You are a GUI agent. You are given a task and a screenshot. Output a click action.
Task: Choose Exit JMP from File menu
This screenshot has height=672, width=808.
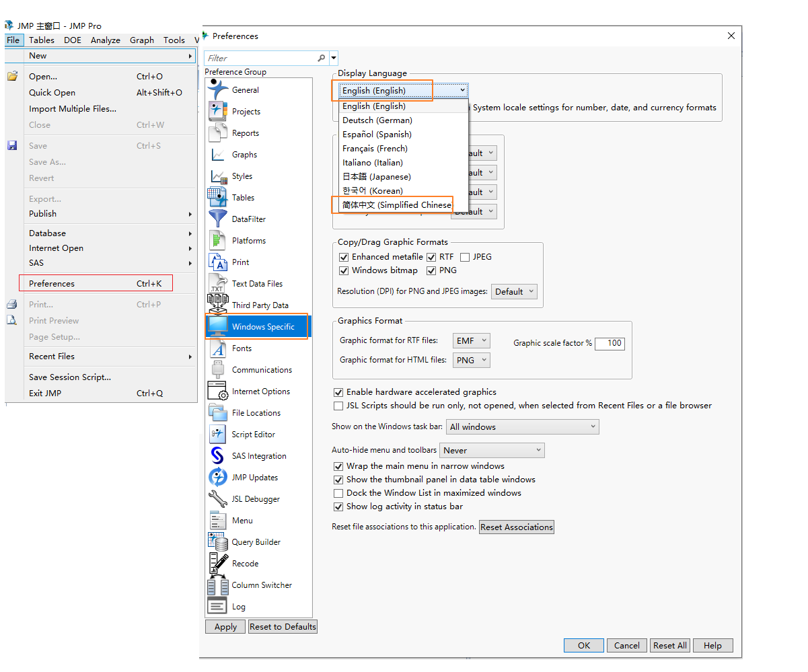pos(110,394)
